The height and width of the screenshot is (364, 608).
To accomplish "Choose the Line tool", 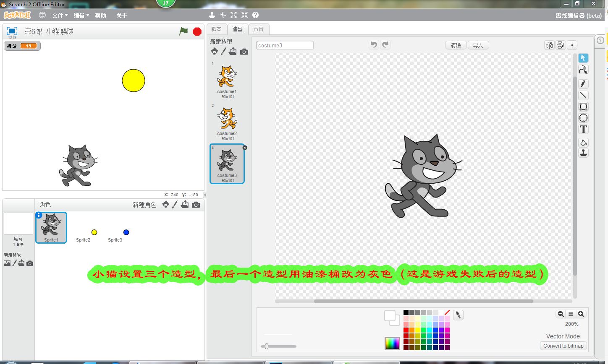I will [x=583, y=95].
